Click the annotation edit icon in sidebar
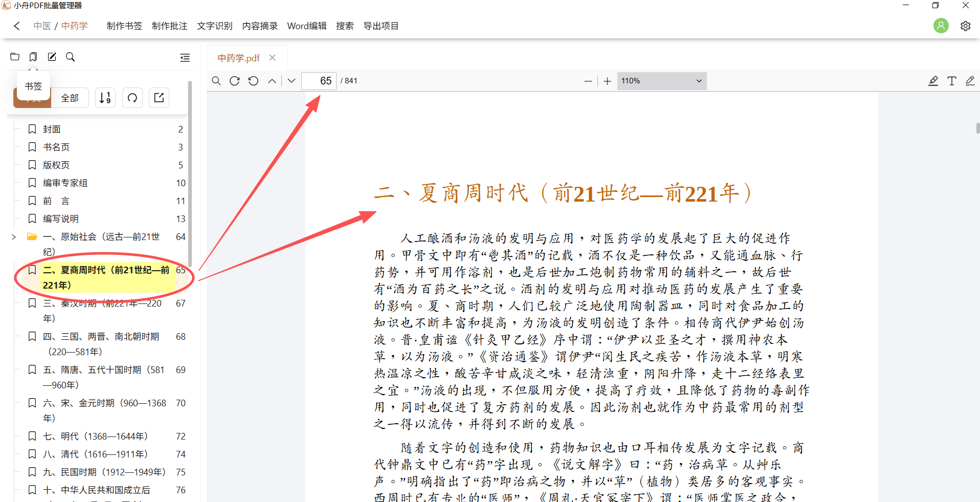Viewport: 980px width, 502px height. tap(52, 57)
